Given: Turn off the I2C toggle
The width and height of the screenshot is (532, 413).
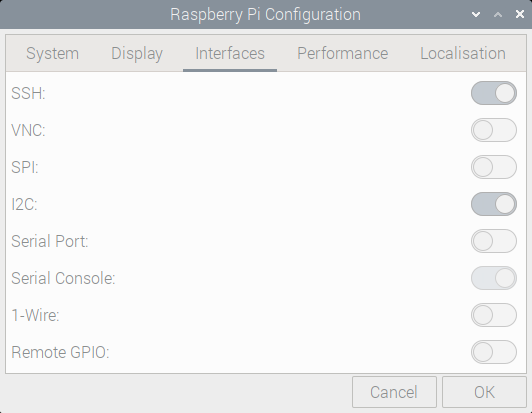Looking at the screenshot, I should pos(494,204).
